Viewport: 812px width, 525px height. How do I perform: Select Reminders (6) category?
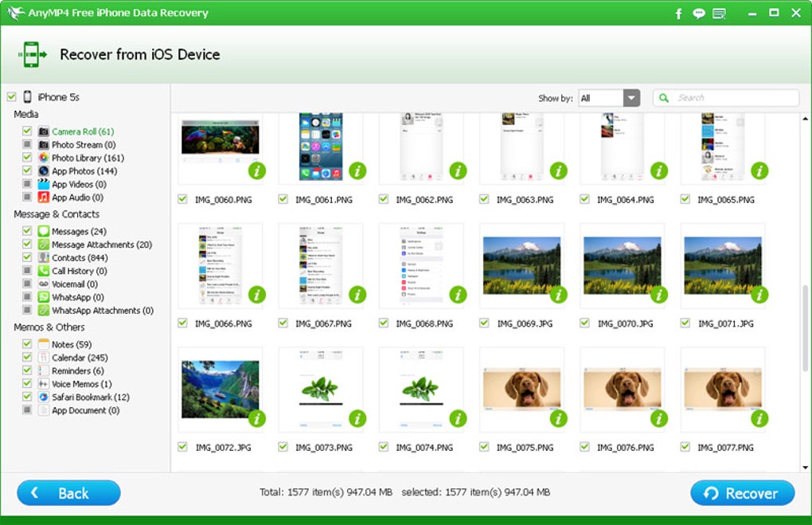[x=78, y=370]
